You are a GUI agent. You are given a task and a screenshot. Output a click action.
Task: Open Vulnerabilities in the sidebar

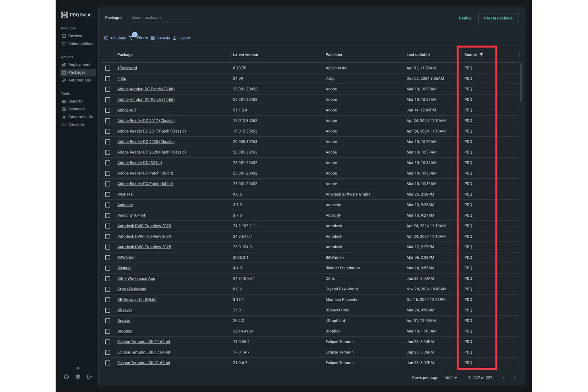click(80, 44)
